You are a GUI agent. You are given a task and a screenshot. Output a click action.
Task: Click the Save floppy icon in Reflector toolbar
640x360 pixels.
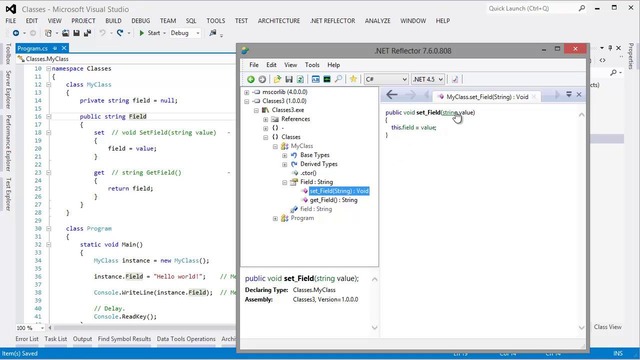pos(289,79)
